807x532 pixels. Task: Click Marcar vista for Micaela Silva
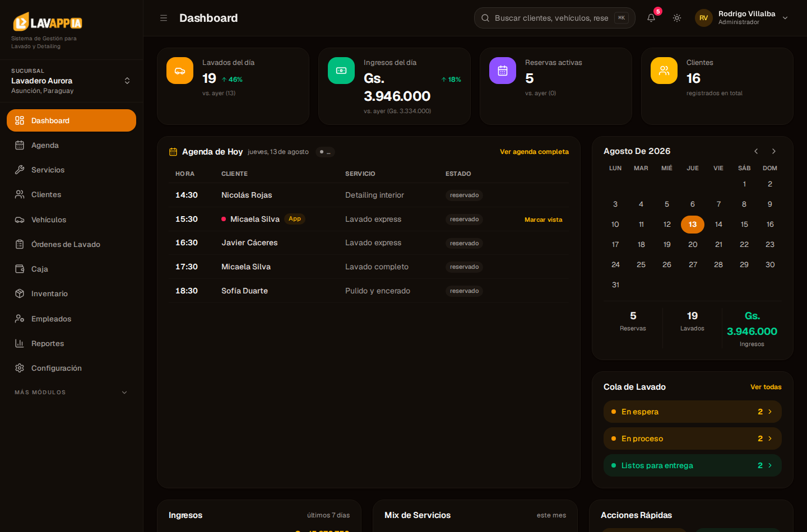tap(543, 220)
